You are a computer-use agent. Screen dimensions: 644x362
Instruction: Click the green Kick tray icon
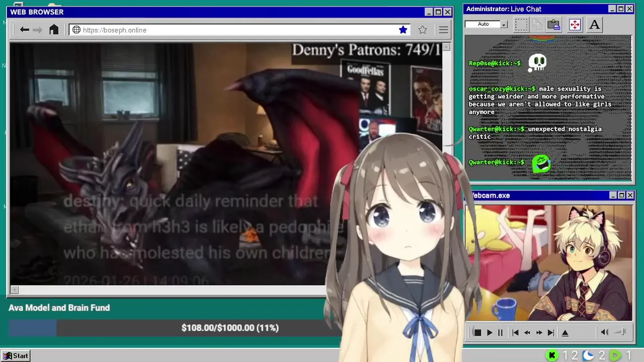click(x=552, y=355)
